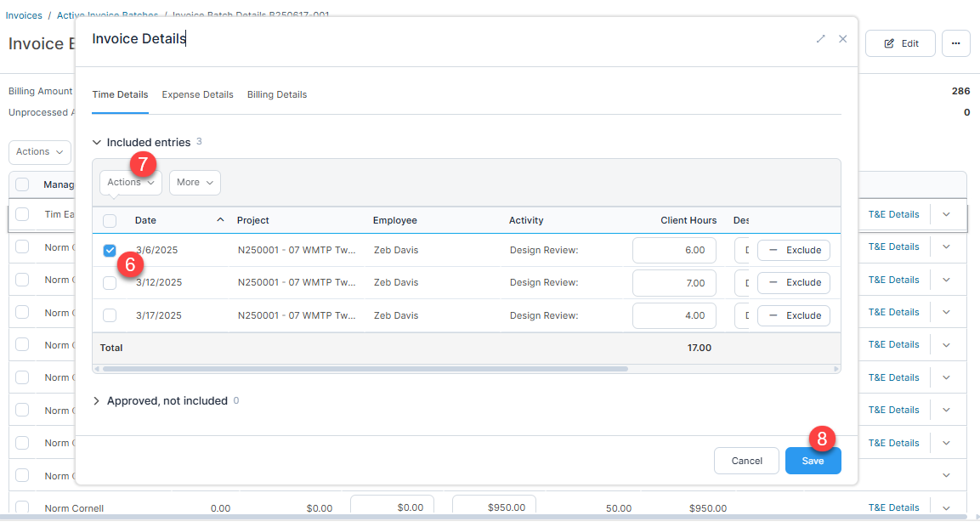Collapse the Included entries section
980x527 pixels.
pos(96,143)
